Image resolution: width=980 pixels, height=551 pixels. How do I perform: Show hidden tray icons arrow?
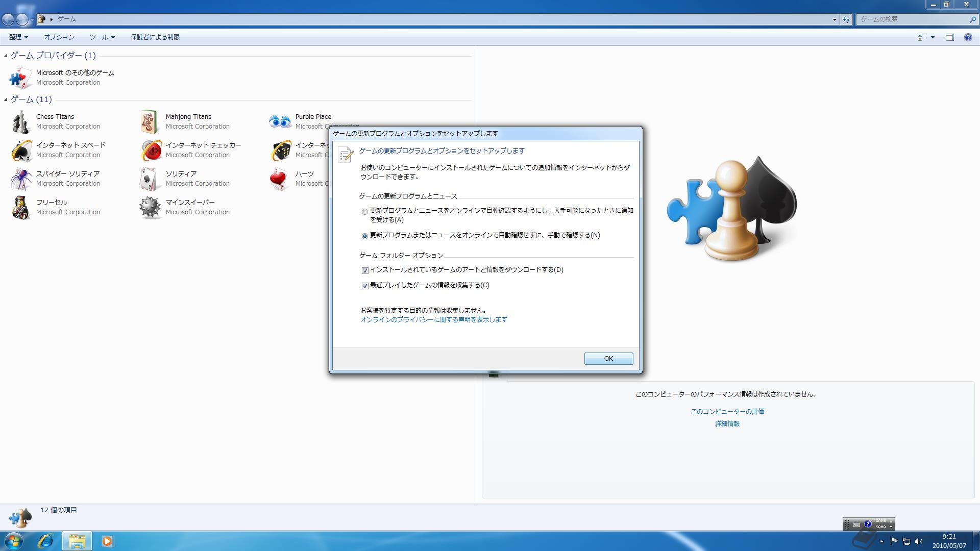click(x=881, y=541)
